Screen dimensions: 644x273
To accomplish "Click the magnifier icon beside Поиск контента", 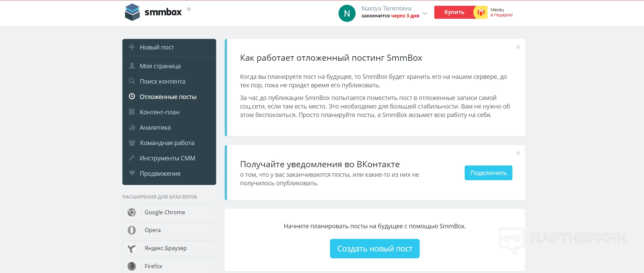I will (132, 81).
